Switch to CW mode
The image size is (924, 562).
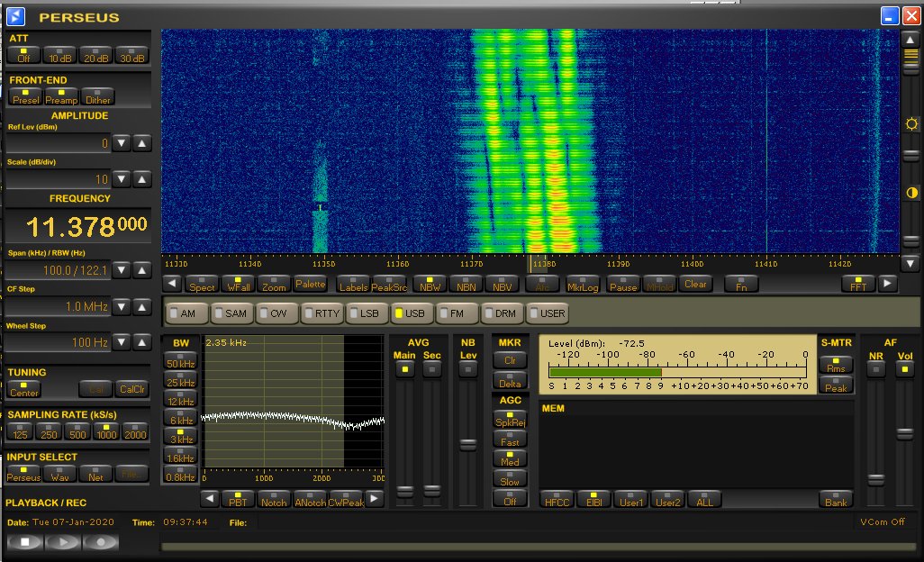tap(277, 313)
